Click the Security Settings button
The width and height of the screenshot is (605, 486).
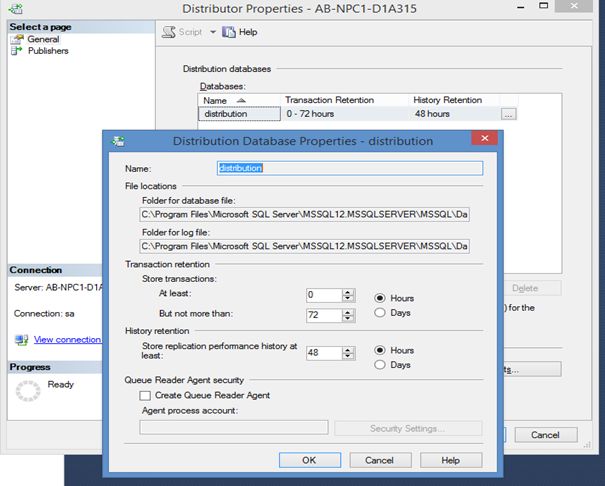point(408,429)
